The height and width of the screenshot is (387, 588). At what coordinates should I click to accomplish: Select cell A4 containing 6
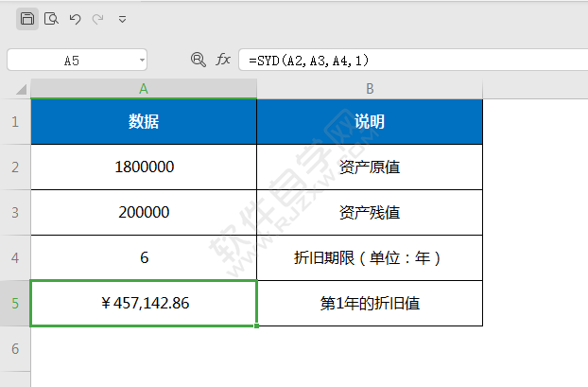pos(144,258)
